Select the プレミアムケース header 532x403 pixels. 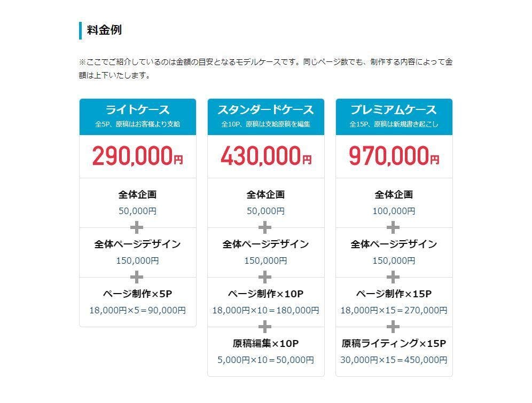[x=394, y=110]
